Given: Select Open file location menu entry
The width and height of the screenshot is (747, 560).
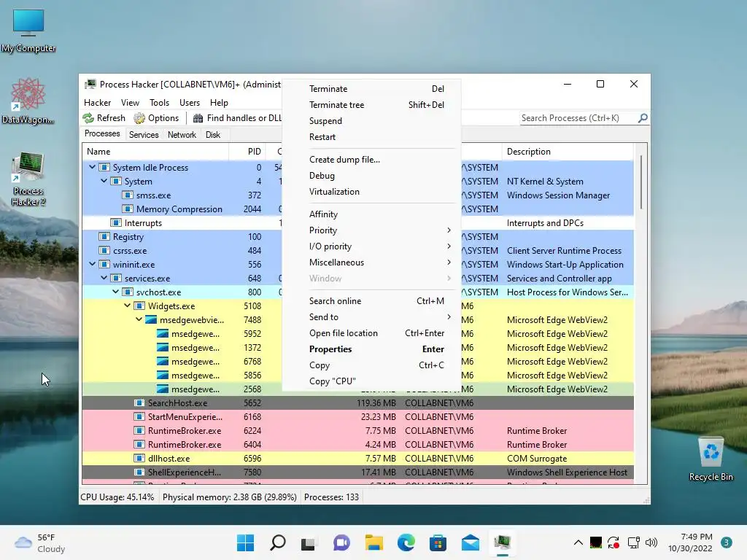Looking at the screenshot, I should [x=371, y=333].
